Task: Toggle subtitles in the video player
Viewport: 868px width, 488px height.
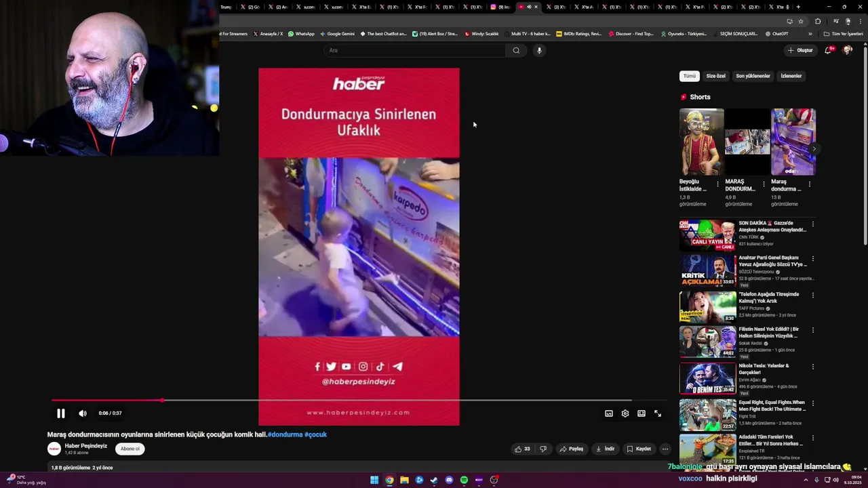Action: point(609,413)
